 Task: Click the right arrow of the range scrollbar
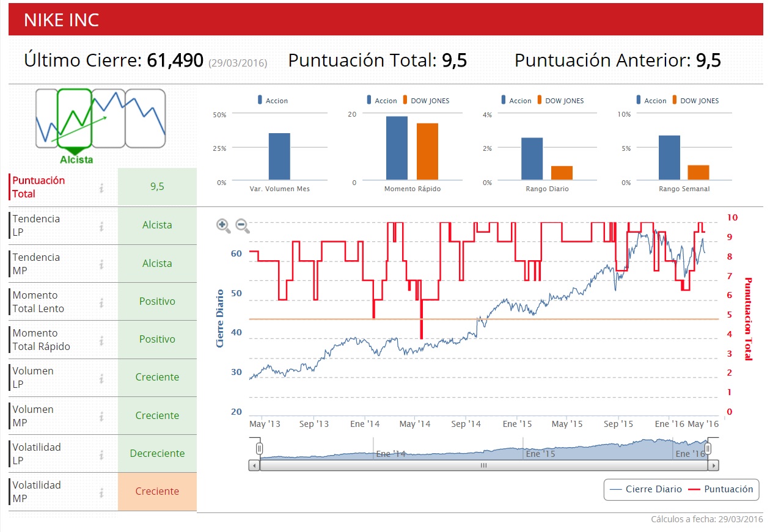pos(713,465)
